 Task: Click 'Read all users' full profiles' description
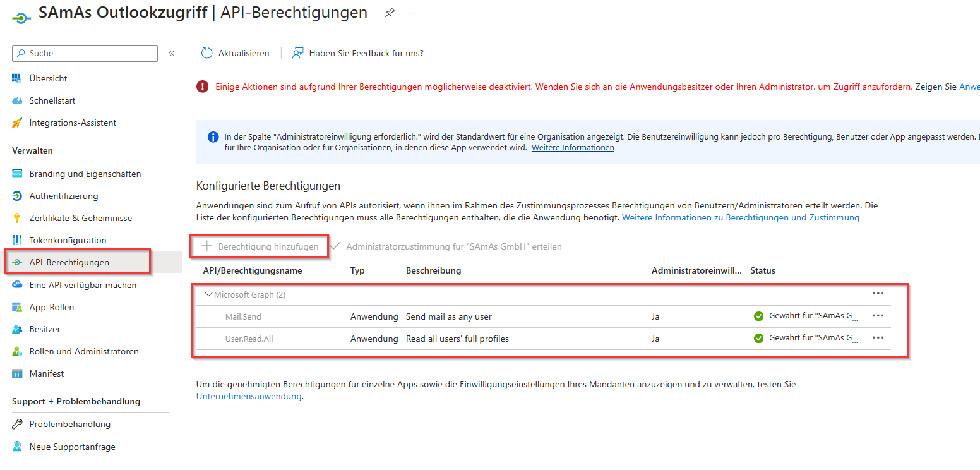coord(457,339)
